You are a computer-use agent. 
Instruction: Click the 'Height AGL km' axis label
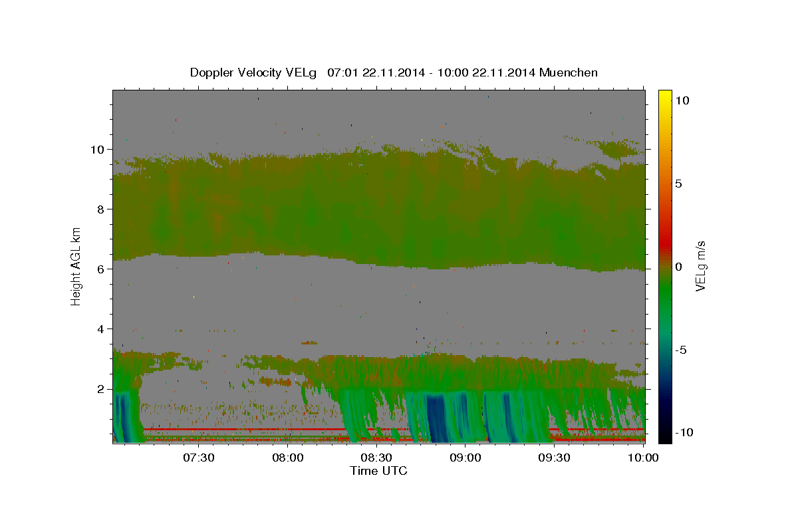(x=76, y=265)
